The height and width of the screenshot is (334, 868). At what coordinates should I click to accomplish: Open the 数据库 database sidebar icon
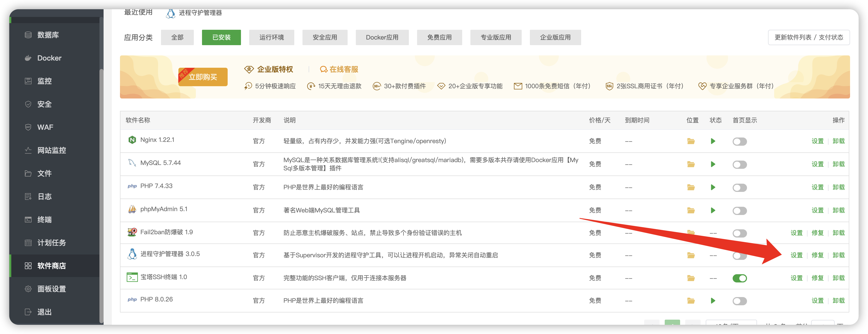(28, 35)
